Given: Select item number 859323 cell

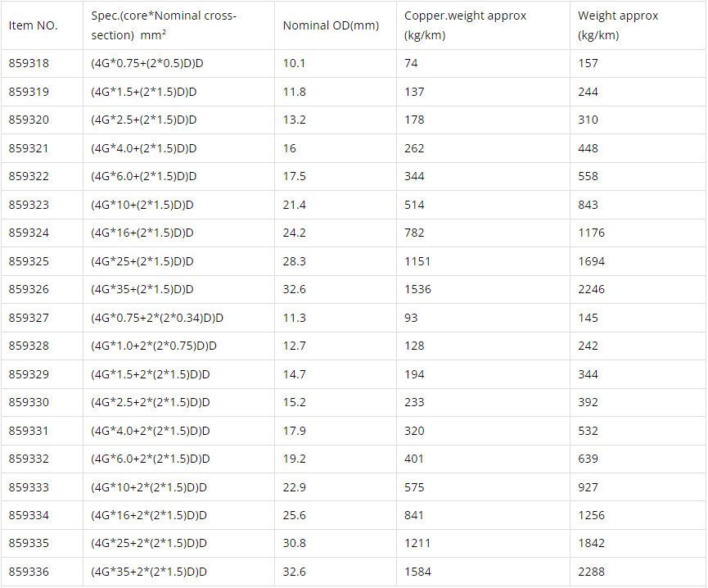Looking at the screenshot, I should (29, 205).
